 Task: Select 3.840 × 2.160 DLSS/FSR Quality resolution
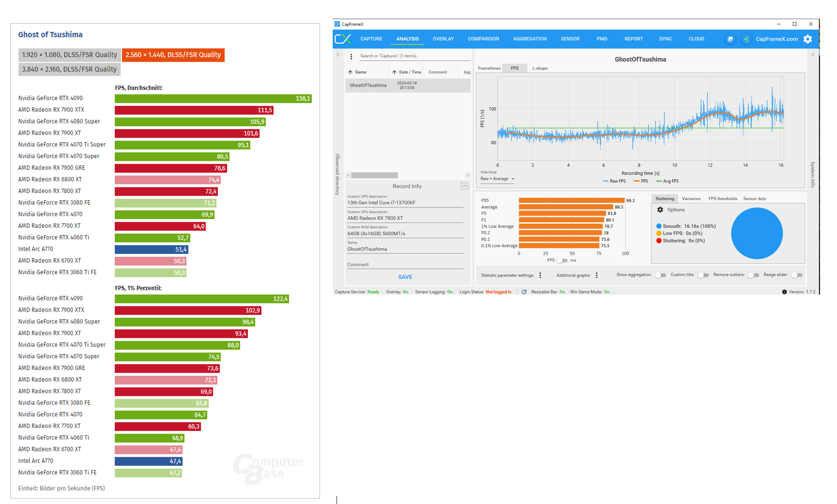click(69, 69)
